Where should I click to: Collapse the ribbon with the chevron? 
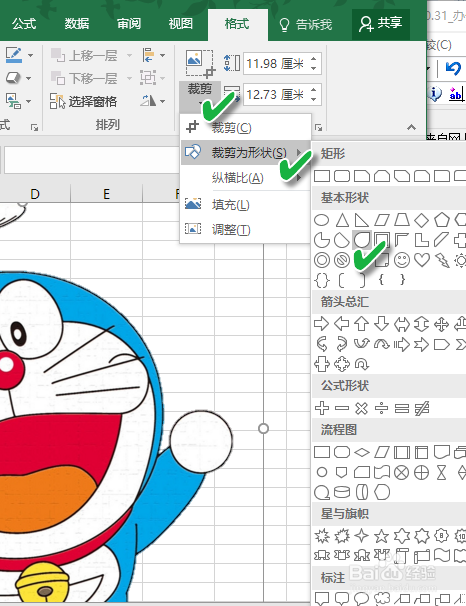pos(412,127)
